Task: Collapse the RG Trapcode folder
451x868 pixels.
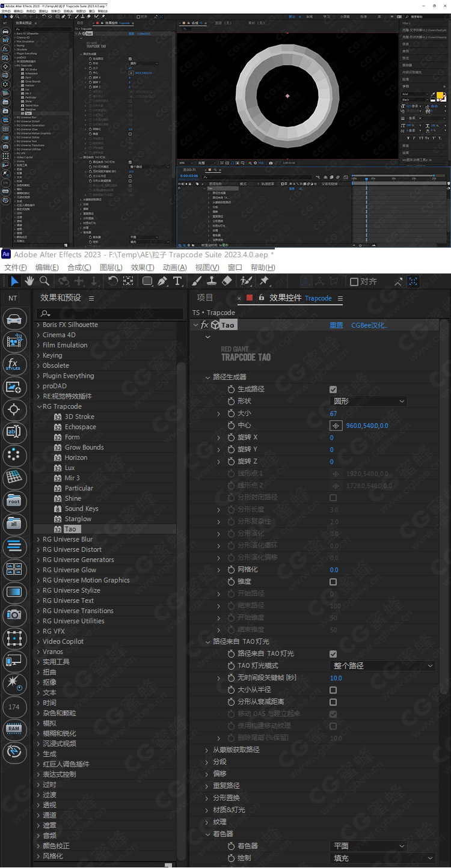Action: pos(38,406)
